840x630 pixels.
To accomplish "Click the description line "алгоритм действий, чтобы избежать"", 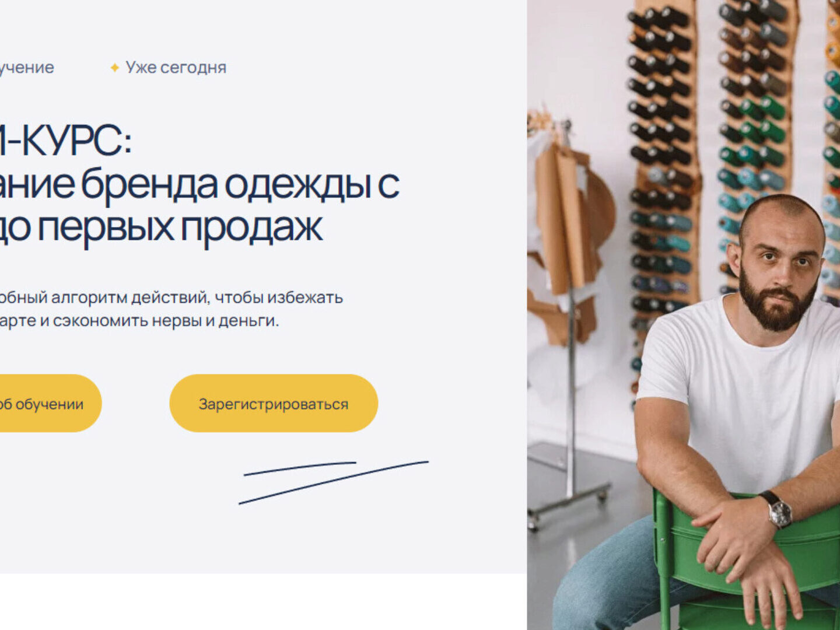I will [197, 297].
